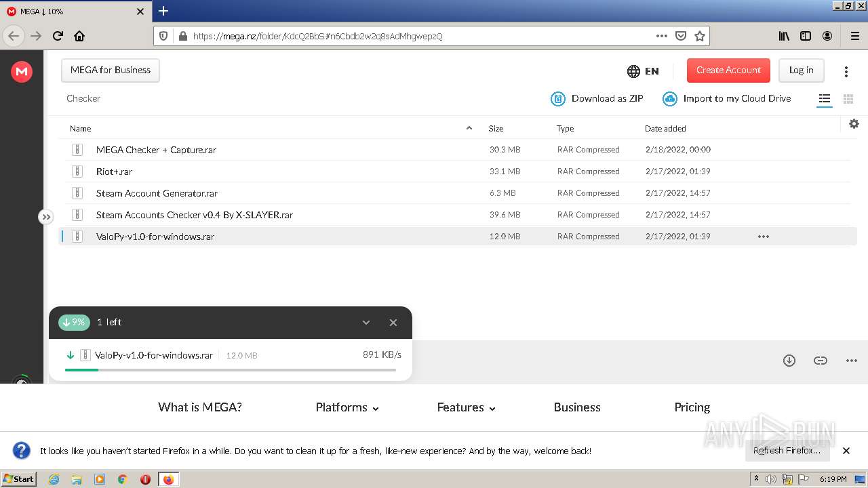Open page actions three-dot menu in URL bar
868x488 pixels.
pos(662,36)
